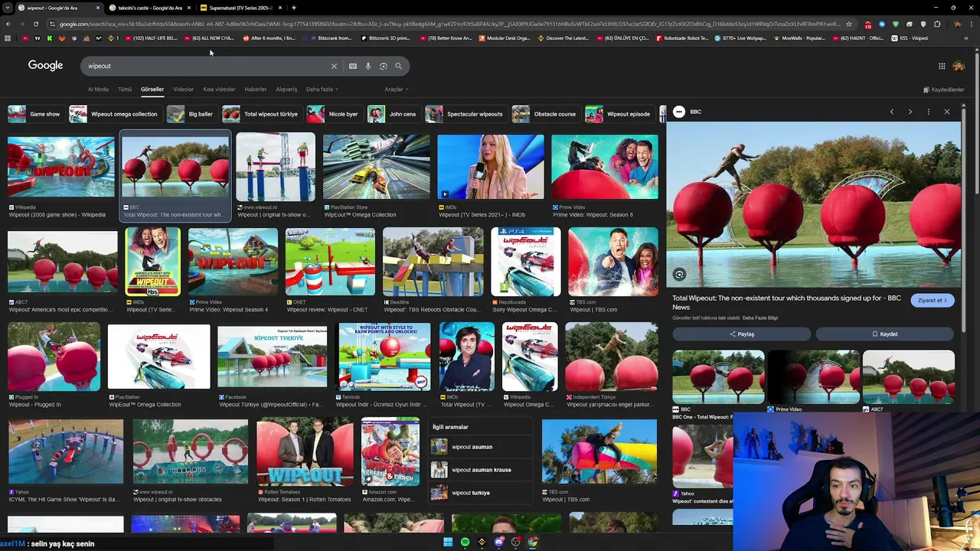
Task: Open browser extensions puzzle icon
Action: (x=937, y=24)
